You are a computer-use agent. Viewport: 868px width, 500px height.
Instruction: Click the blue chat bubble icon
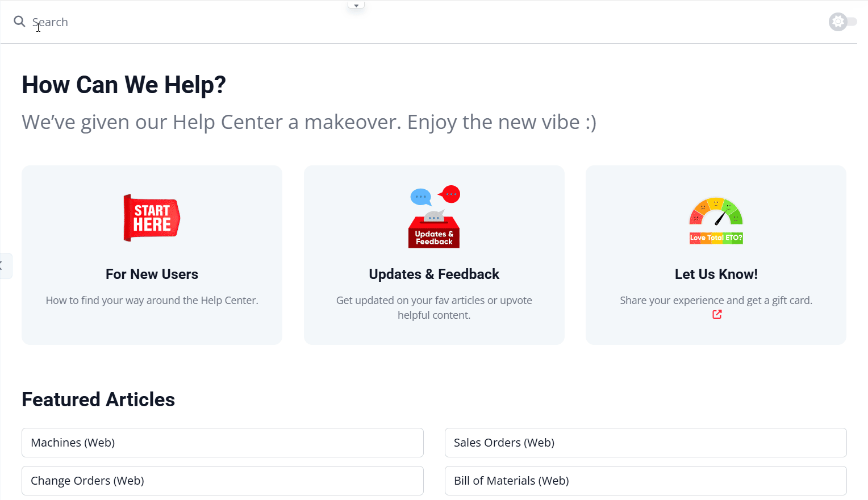coord(420,196)
